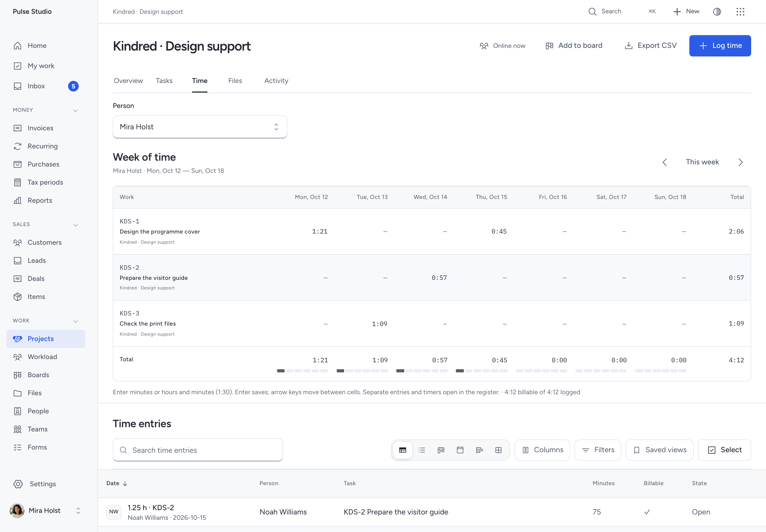Switch to table rows view icon

(403, 450)
